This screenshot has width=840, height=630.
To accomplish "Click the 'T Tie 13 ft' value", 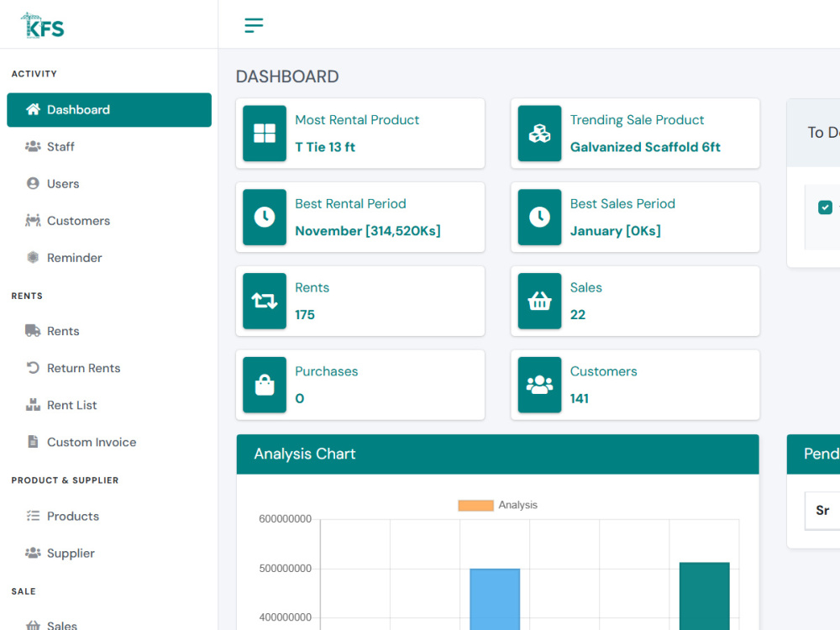I will click(x=325, y=147).
